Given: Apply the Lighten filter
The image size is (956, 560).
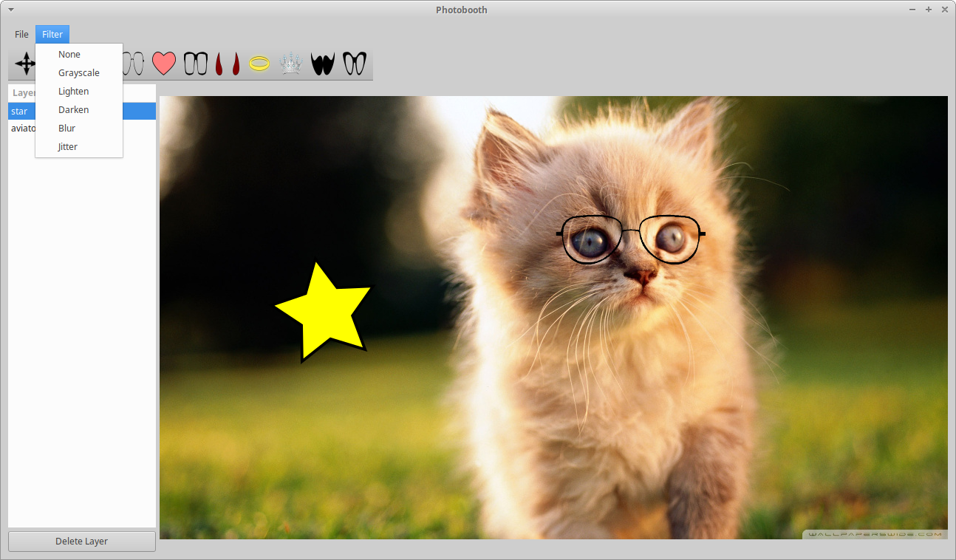Looking at the screenshot, I should (x=74, y=92).
